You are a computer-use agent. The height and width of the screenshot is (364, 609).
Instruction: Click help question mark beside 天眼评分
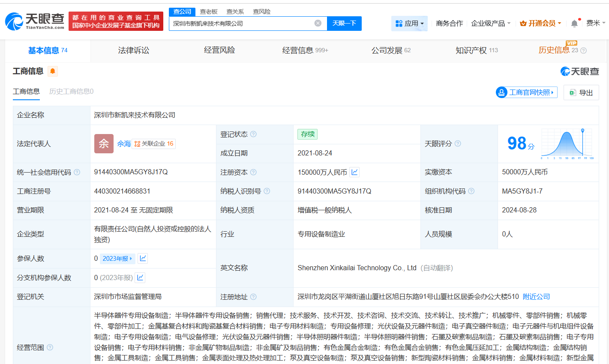point(458,144)
